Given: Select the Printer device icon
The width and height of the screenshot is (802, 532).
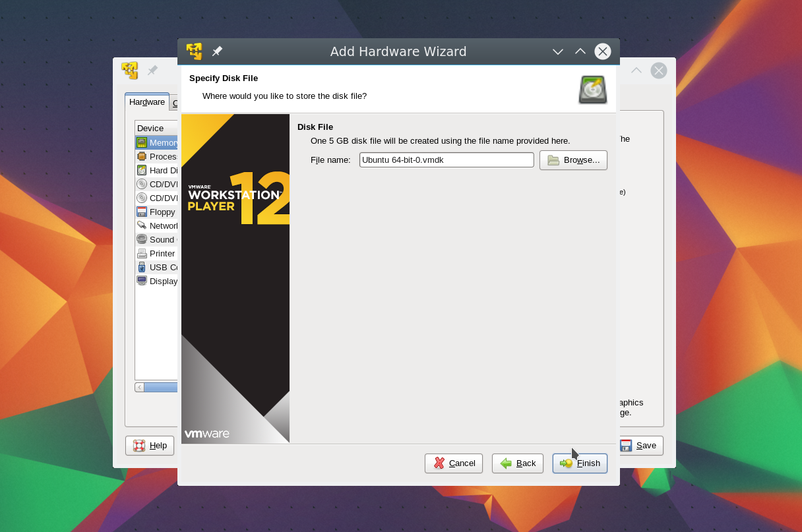Looking at the screenshot, I should 142,254.
